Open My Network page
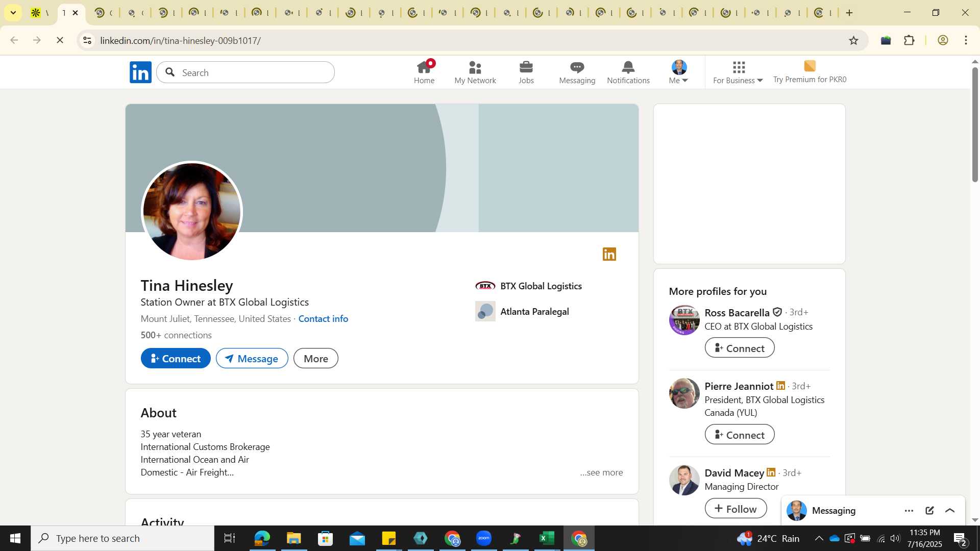The image size is (980, 551). [475, 72]
